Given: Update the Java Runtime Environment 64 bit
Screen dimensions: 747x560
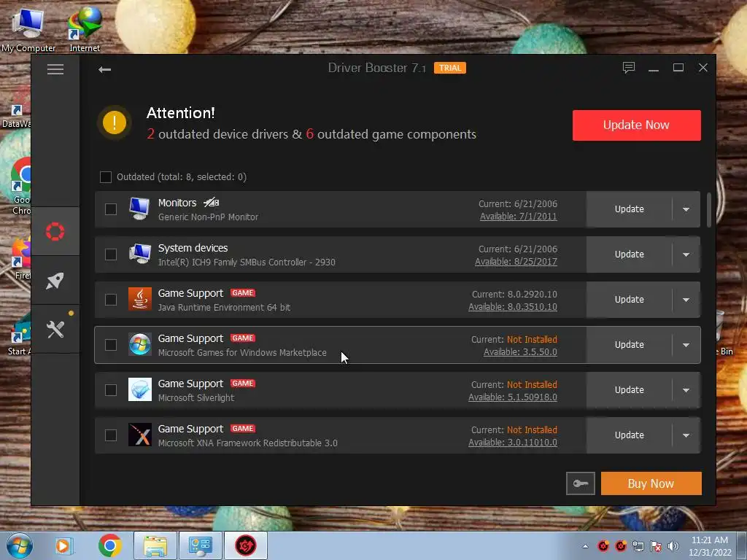Looking at the screenshot, I should tap(630, 300).
